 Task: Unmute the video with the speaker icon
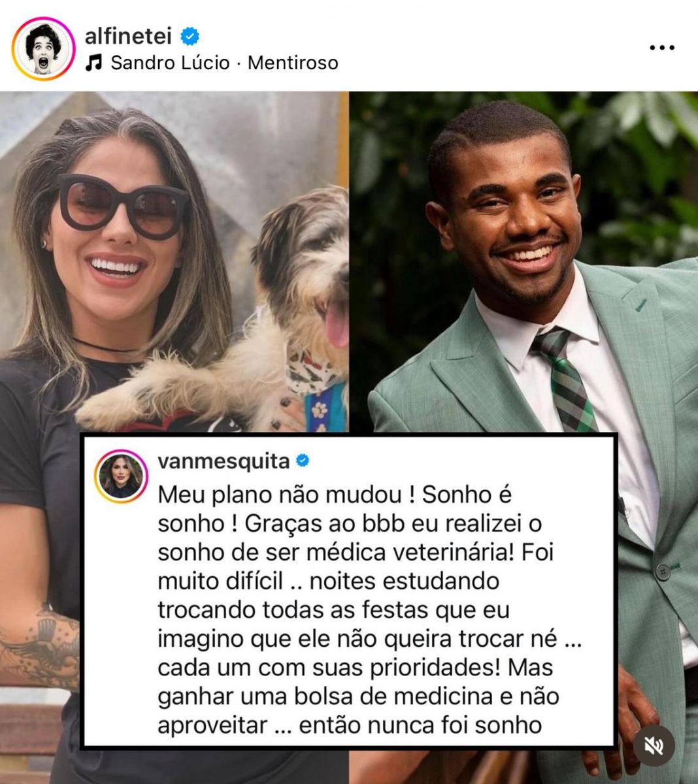tap(654, 745)
